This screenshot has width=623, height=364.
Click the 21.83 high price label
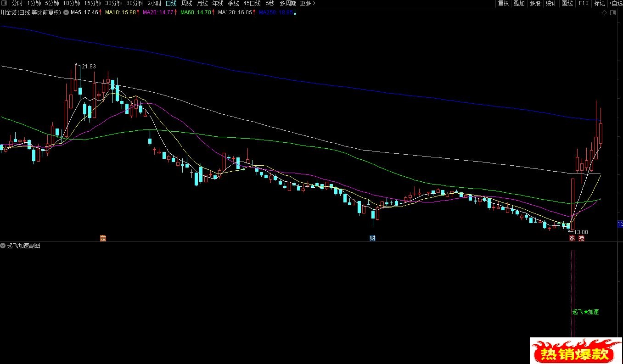tap(89, 67)
